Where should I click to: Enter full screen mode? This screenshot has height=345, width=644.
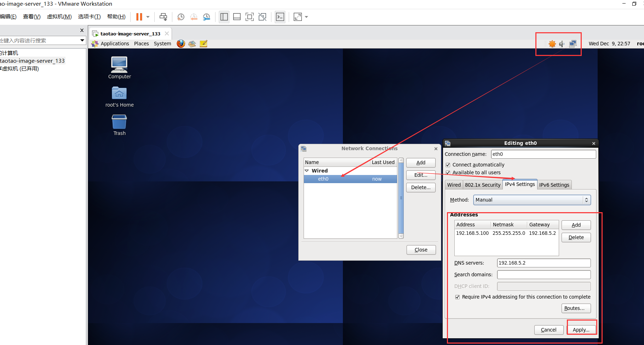pos(298,17)
